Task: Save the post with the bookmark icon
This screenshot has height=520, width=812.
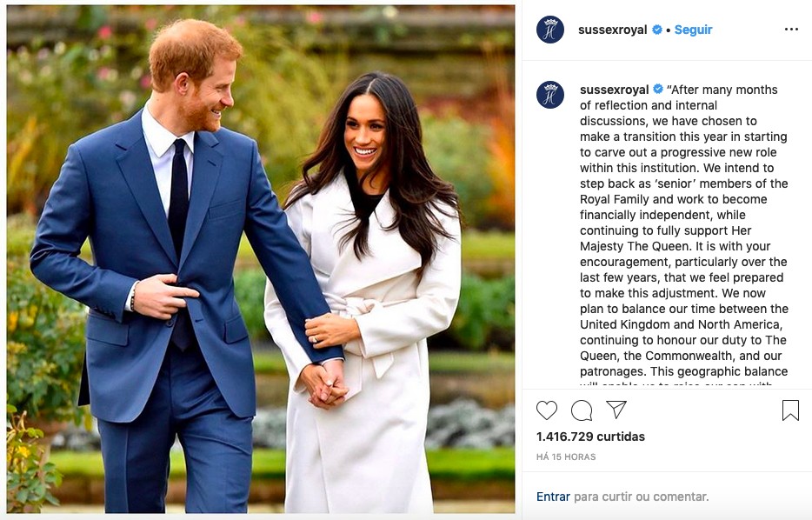Action: [x=790, y=410]
